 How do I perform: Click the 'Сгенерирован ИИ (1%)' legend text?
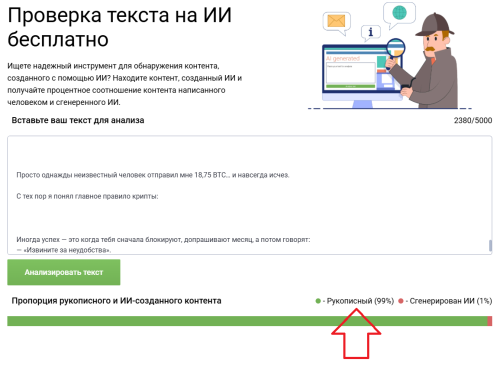[x=451, y=301]
